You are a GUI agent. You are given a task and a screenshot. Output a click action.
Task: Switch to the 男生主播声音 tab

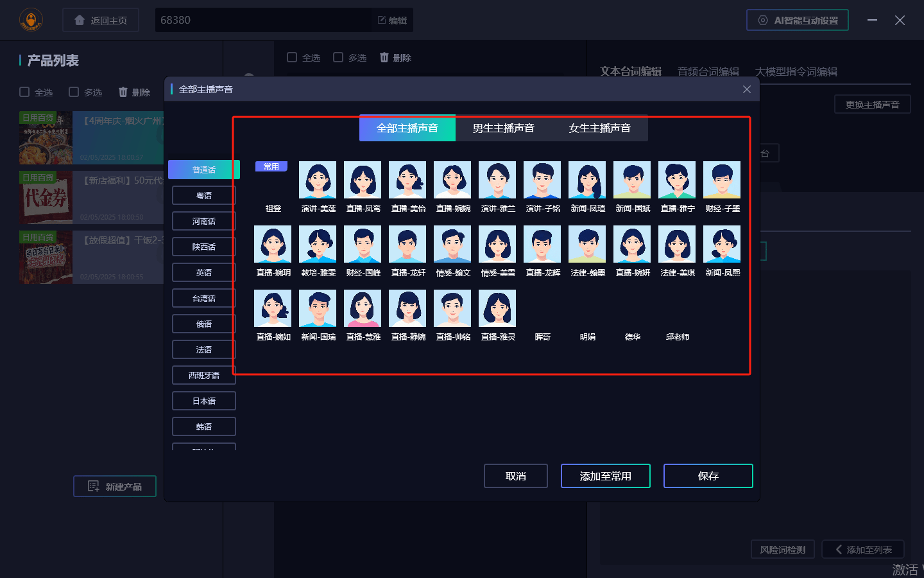click(503, 128)
